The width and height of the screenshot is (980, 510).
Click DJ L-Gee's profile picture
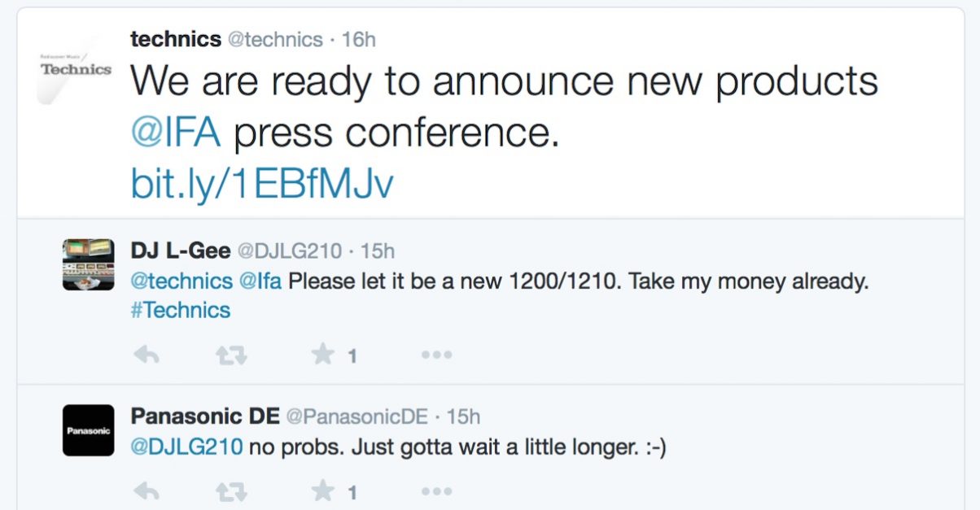pyautogui.click(x=88, y=264)
